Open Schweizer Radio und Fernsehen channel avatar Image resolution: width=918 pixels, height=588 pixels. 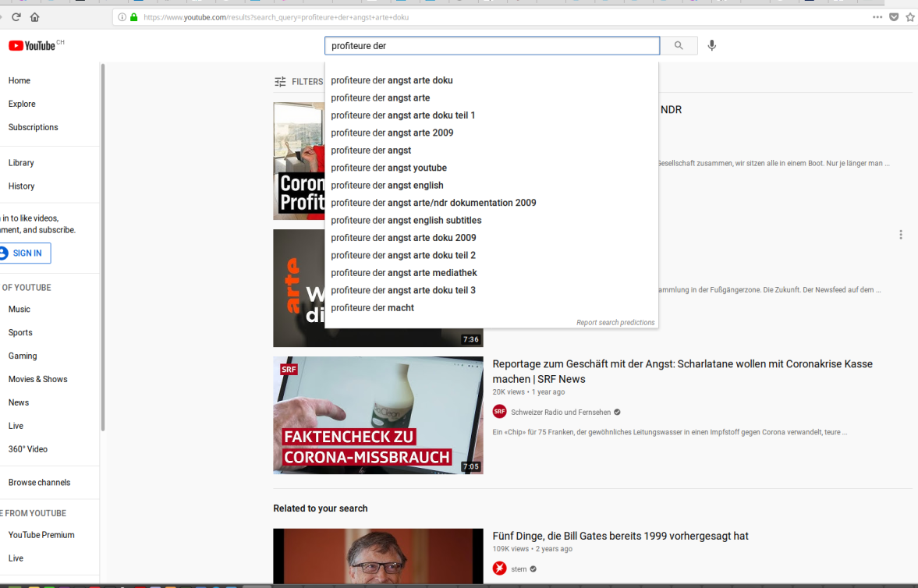click(499, 412)
